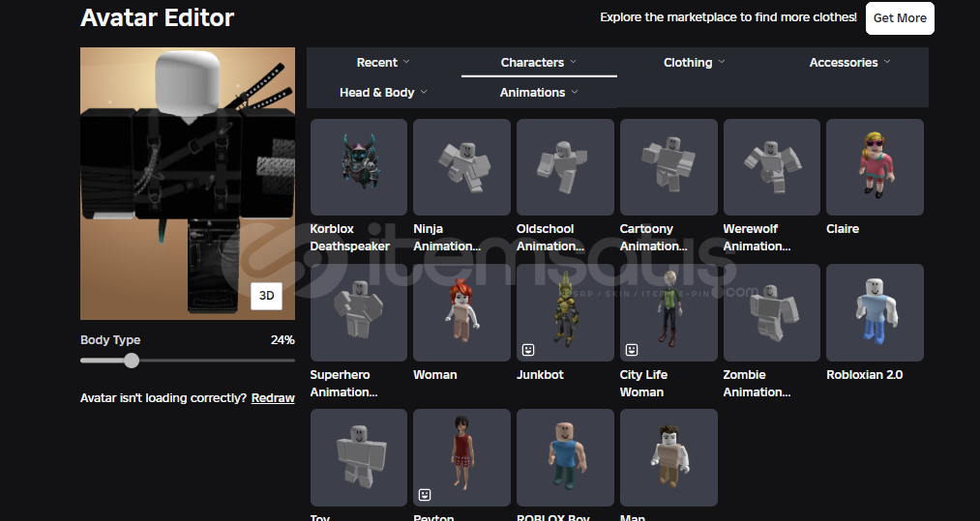980x521 pixels.
Task: Select the Junkbot character
Action: [x=565, y=312]
